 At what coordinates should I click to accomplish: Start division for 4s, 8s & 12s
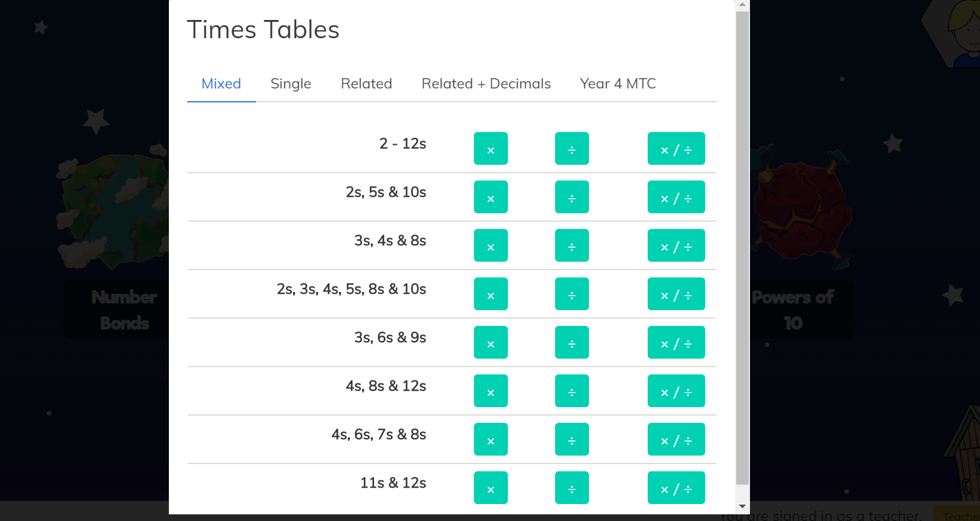571,391
